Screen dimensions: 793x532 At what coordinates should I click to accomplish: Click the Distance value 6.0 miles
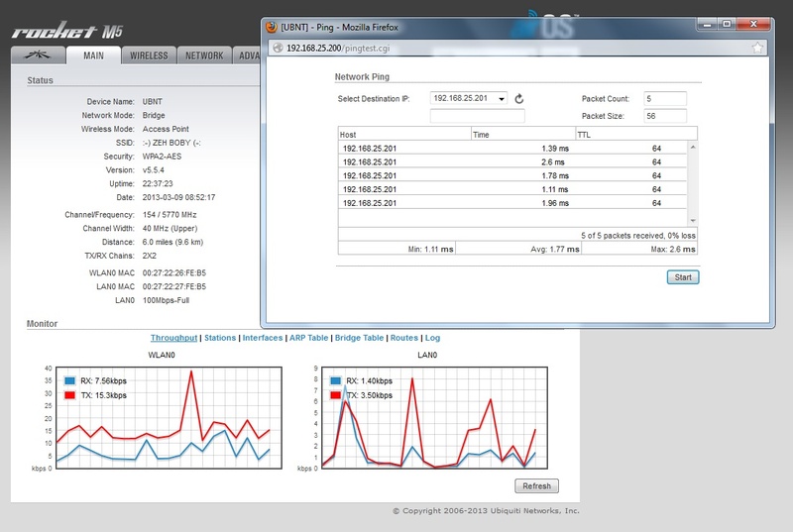point(172,242)
